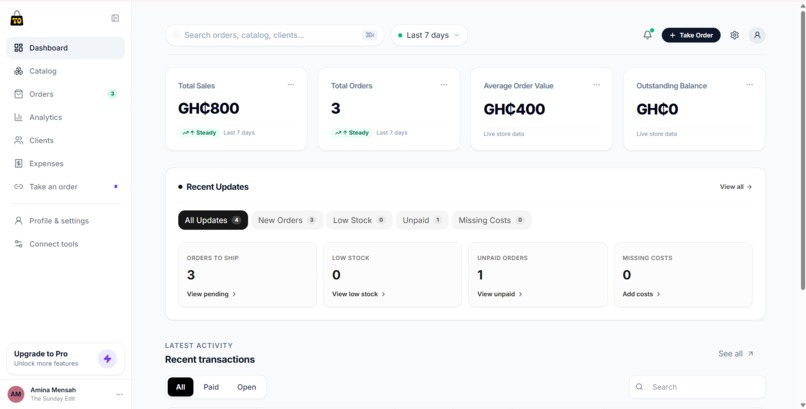Open the Analytics page
The height and width of the screenshot is (409, 806).
65,117
